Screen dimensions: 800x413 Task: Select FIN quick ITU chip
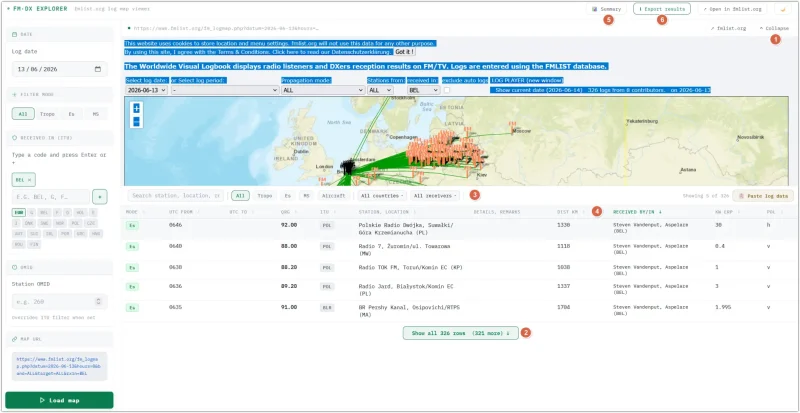click(34, 245)
